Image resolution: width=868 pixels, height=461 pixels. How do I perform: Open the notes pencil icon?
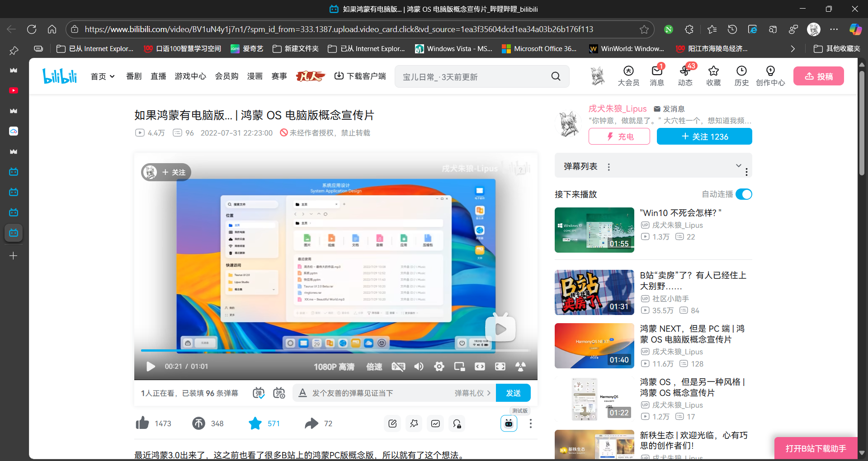point(392,423)
